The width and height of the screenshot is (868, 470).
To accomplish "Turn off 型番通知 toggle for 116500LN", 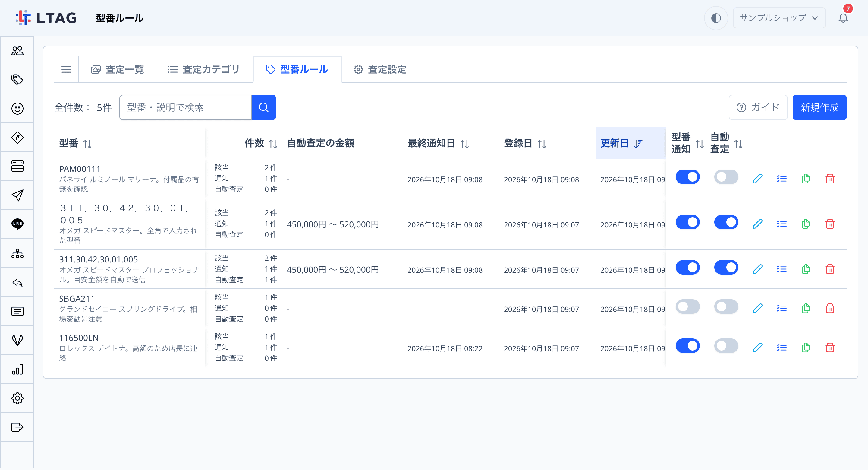I will tap(687, 346).
